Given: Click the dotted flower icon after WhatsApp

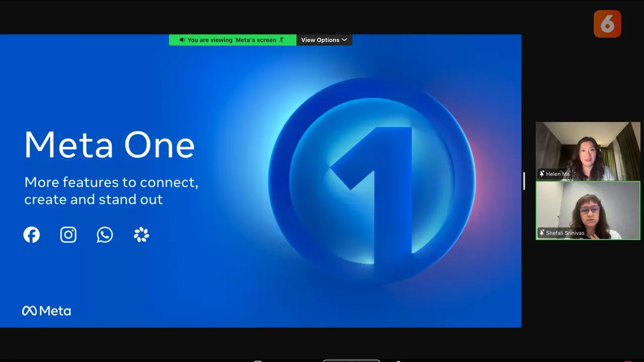Looking at the screenshot, I should click(x=141, y=235).
